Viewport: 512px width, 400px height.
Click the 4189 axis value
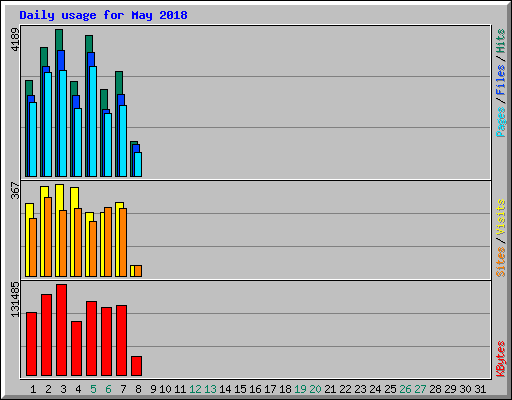tap(15, 40)
